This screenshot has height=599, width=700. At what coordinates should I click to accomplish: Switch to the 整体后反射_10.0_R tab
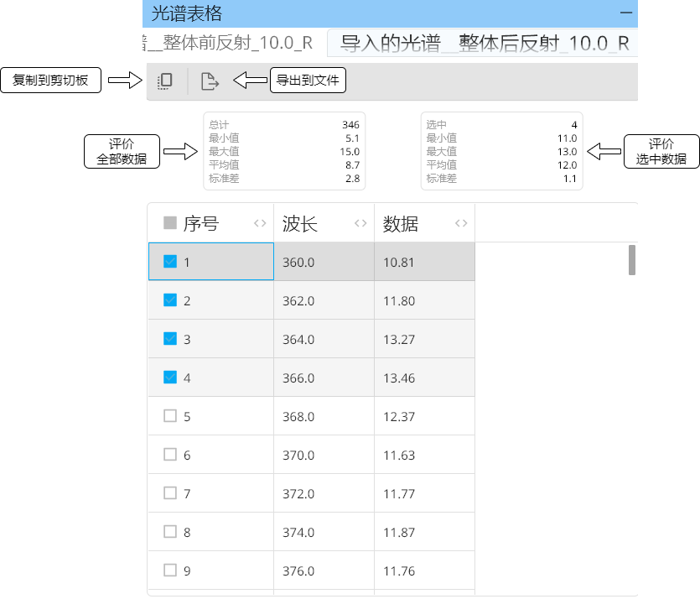click(485, 43)
